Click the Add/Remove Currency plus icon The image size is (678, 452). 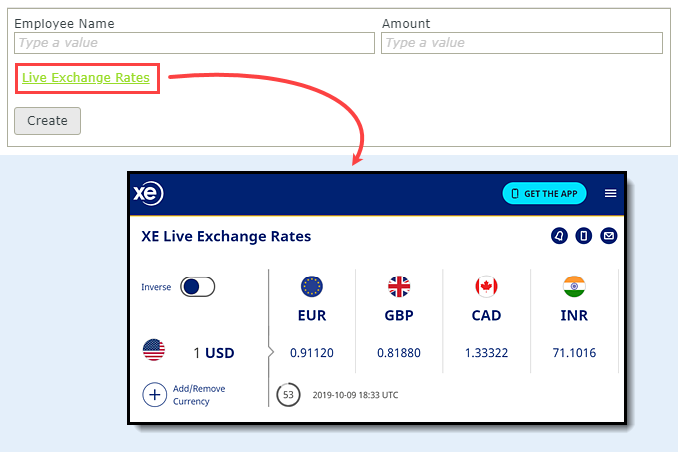tap(155, 395)
